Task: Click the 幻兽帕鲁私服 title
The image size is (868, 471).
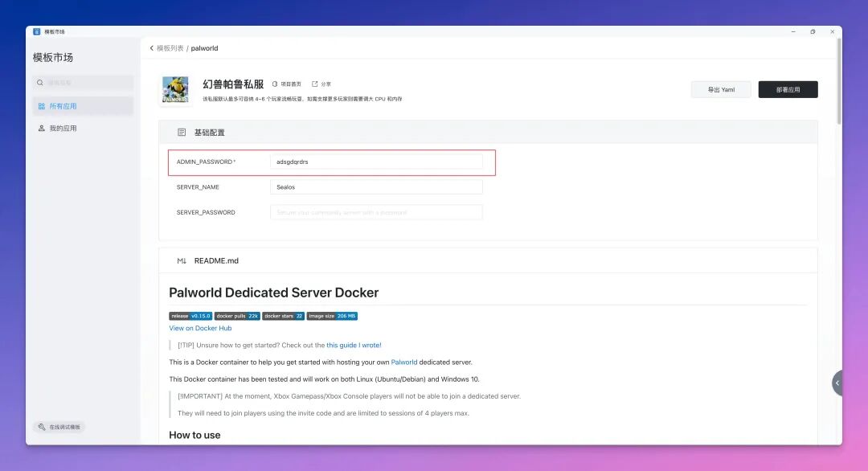Action: pos(233,84)
